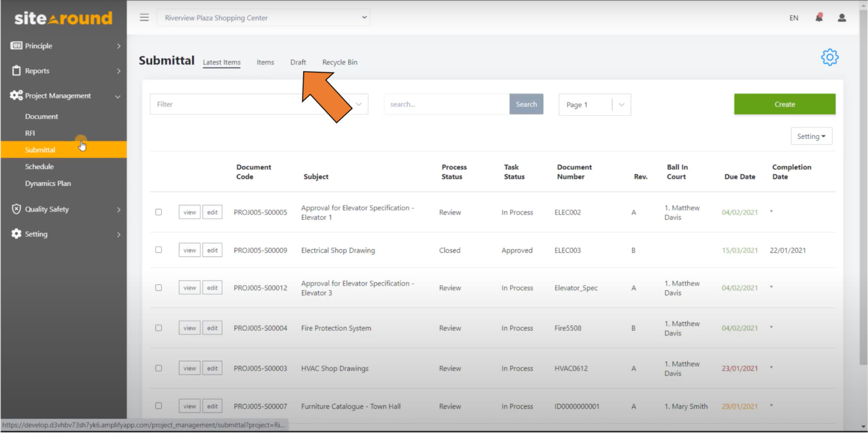
Task: Click view for PROJ005-S00004
Action: (x=190, y=328)
